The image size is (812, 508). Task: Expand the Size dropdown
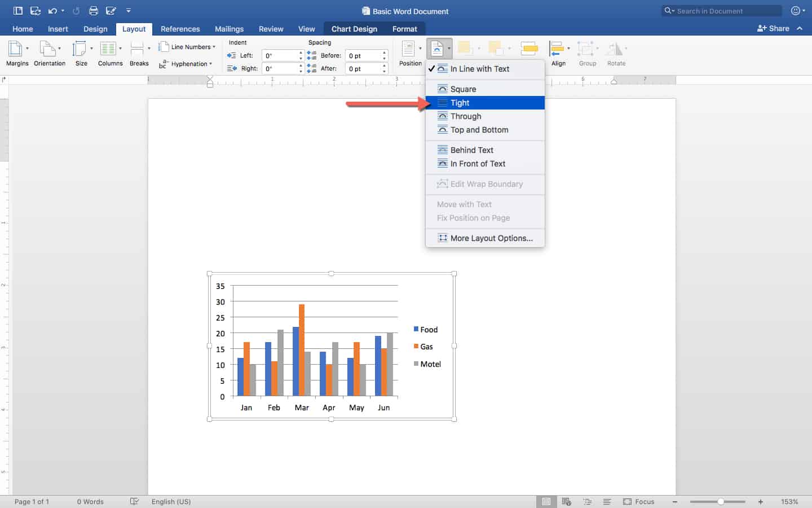point(81,49)
